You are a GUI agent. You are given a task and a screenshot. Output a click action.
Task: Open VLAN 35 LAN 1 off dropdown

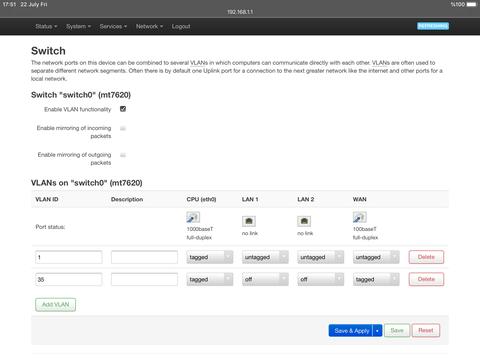point(265,279)
